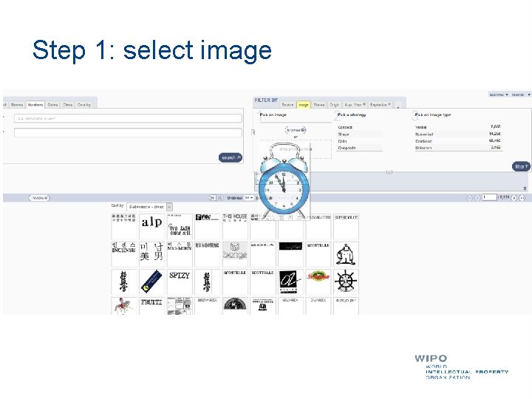Open the cartoon figure logo thumbnail
The width and height of the screenshot is (532, 399).
point(346,254)
